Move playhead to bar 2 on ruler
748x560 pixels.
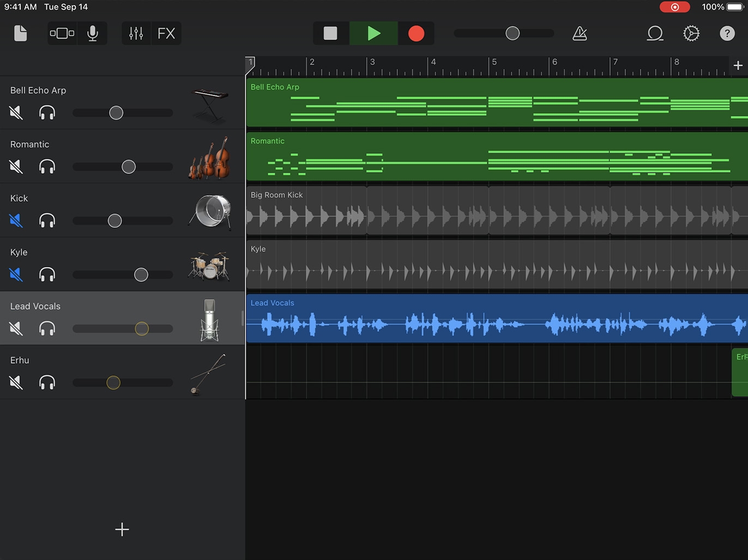click(312, 62)
